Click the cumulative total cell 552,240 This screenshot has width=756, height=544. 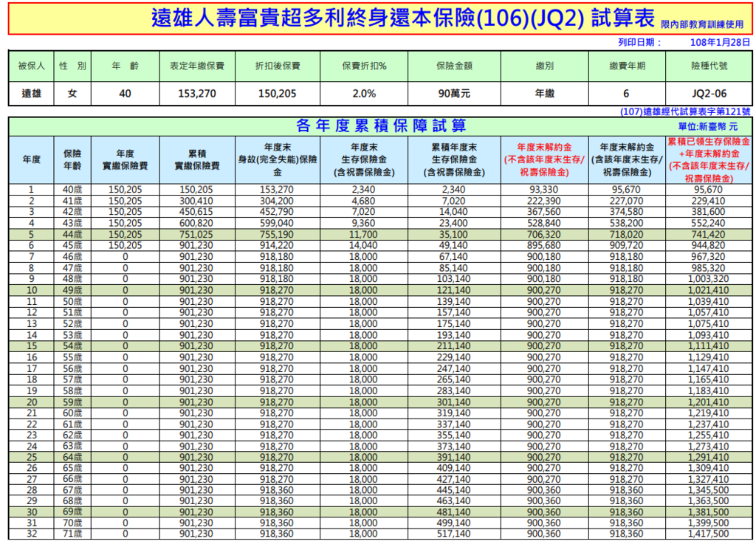(x=708, y=223)
